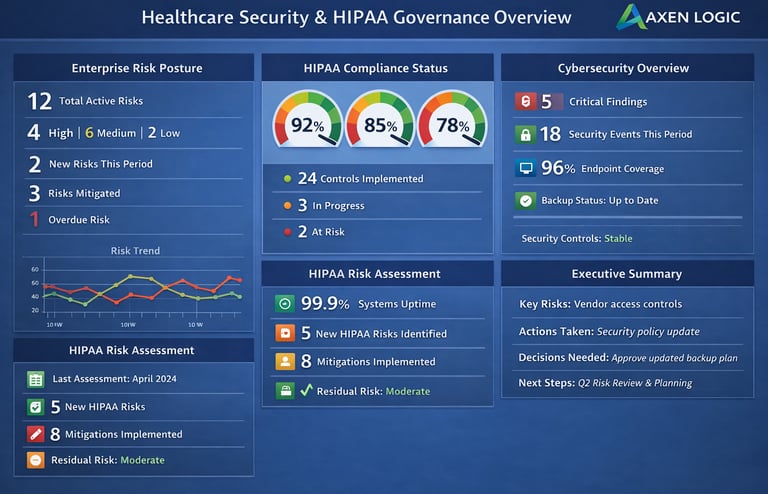This screenshot has height=494, width=768.
Task: Click the orange minus Residual Risk icon
Action: click(x=36, y=460)
